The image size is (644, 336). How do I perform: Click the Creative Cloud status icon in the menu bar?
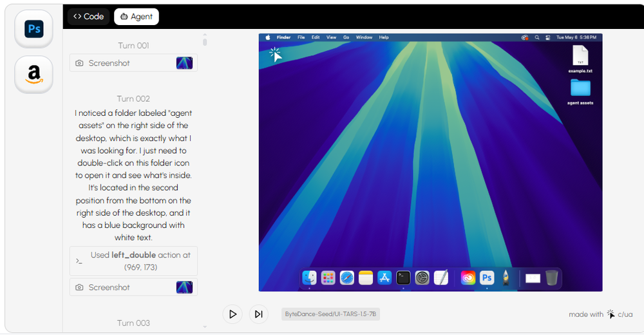[525, 37]
